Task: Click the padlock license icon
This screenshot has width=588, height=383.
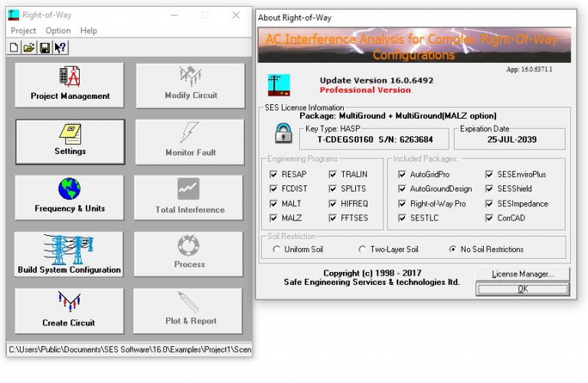Action: pyautogui.click(x=284, y=133)
